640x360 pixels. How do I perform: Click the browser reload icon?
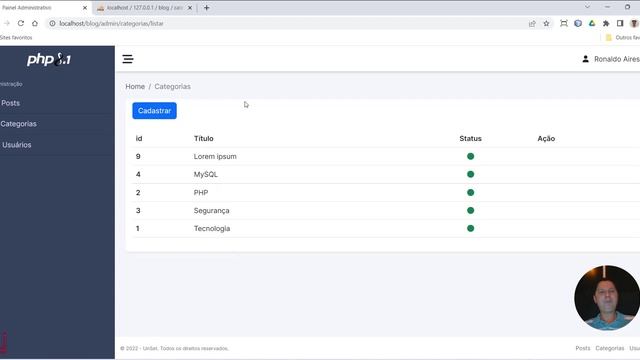[x=21, y=24]
